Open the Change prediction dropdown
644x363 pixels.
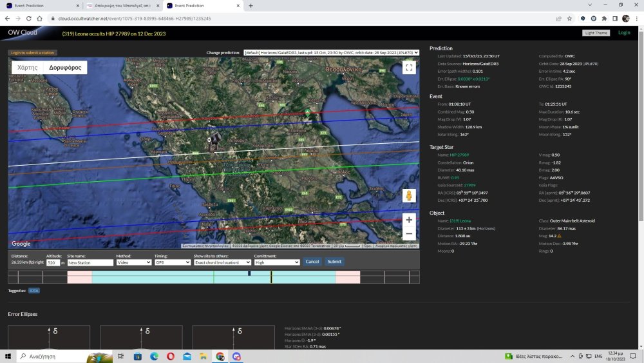point(331,53)
